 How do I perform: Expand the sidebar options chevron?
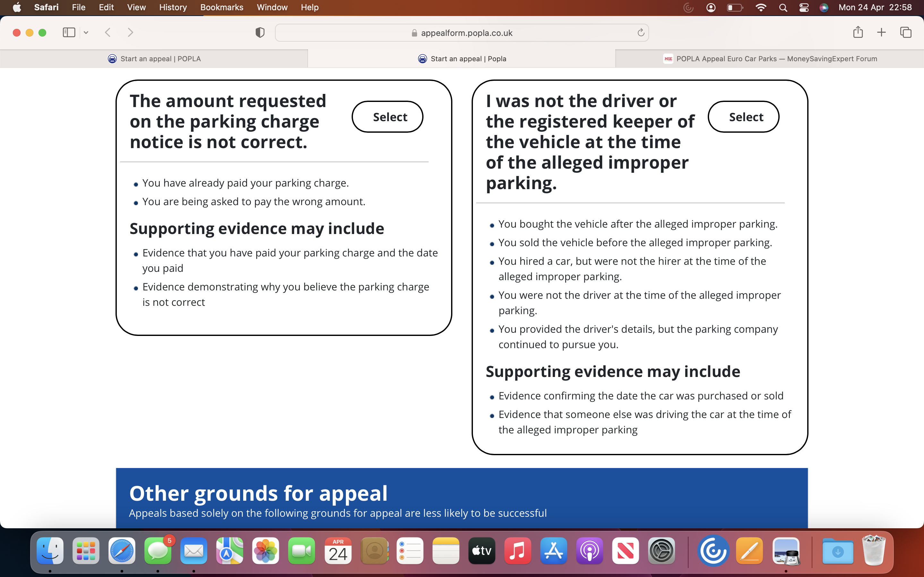click(x=86, y=32)
